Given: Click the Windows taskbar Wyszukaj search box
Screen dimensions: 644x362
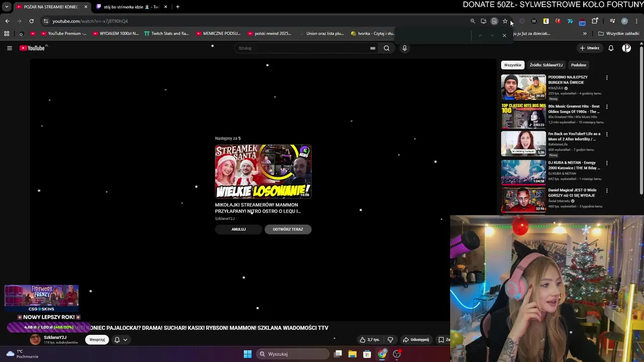Looking at the screenshot, I should [x=293, y=354].
